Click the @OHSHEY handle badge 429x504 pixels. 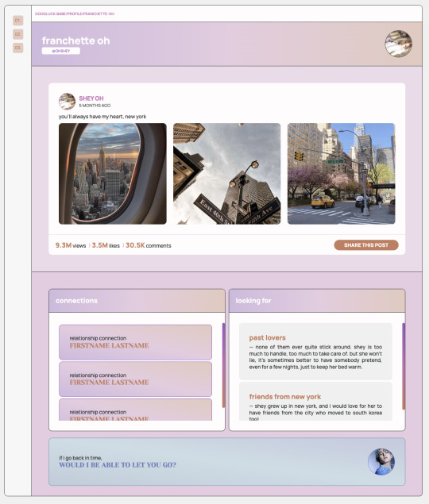tap(61, 51)
